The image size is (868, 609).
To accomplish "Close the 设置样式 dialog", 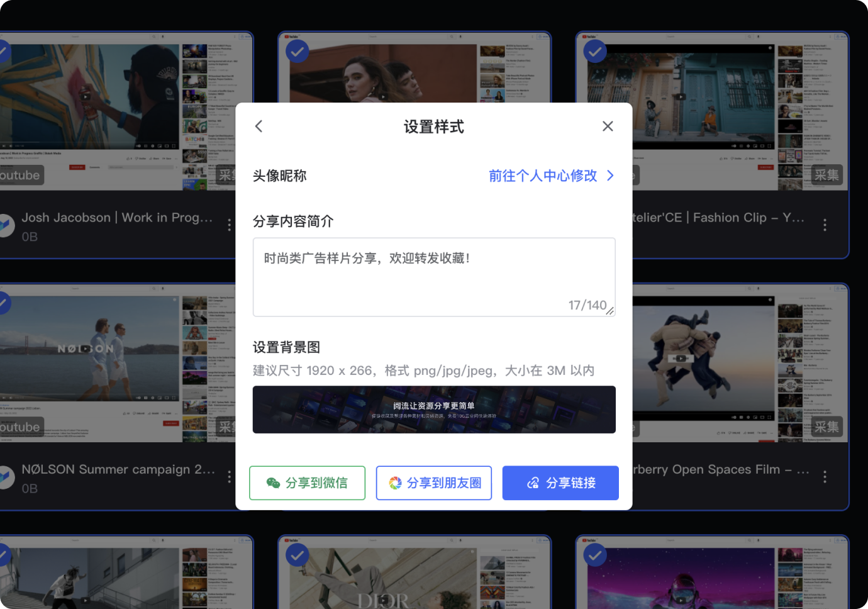I will (x=608, y=126).
